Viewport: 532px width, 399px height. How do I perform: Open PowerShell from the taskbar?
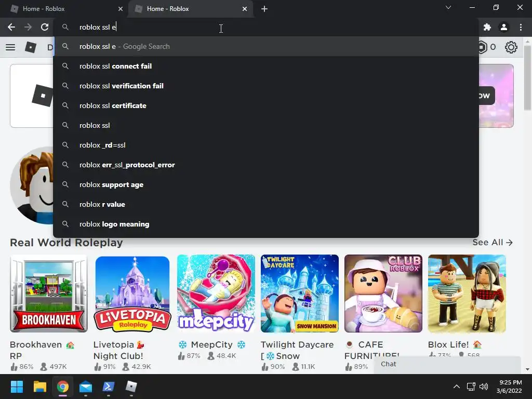(x=108, y=387)
